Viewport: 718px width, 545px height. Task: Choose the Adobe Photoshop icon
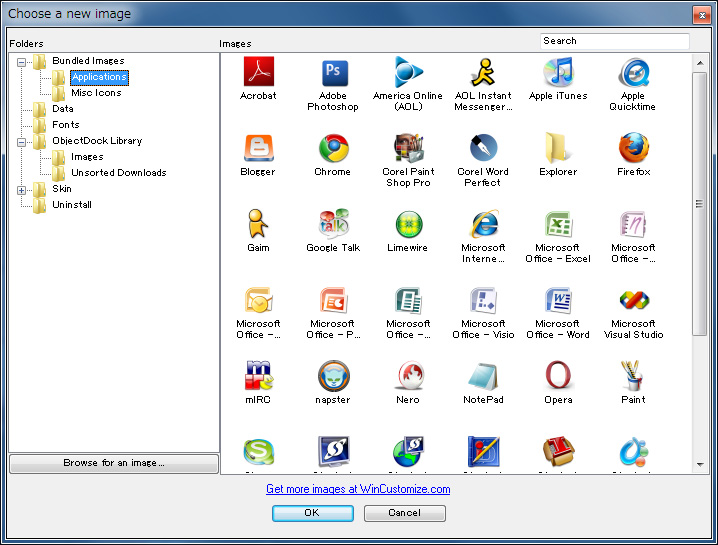[x=335, y=73]
